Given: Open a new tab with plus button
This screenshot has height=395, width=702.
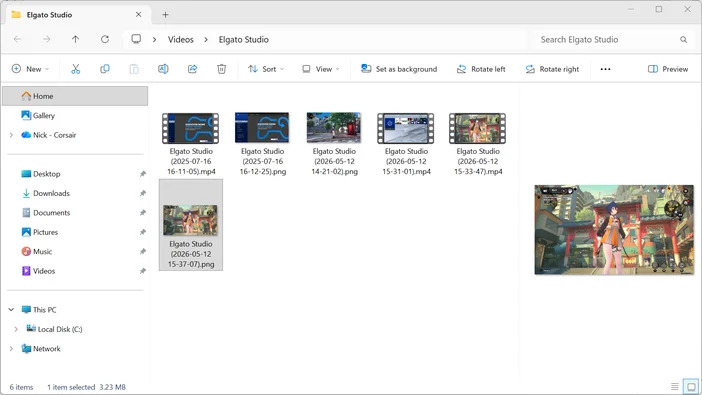Looking at the screenshot, I should tap(165, 15).
